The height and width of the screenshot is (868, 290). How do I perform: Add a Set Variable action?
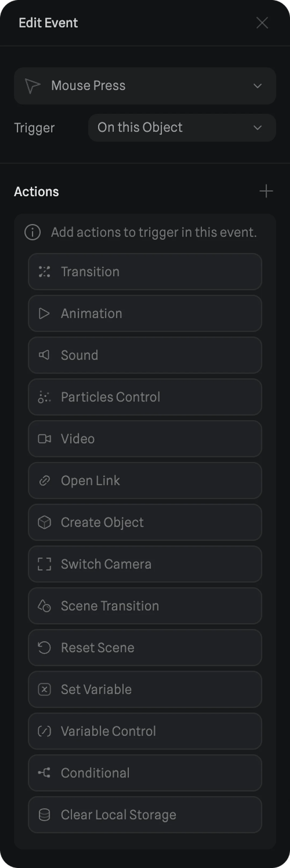tap(145, 689)
